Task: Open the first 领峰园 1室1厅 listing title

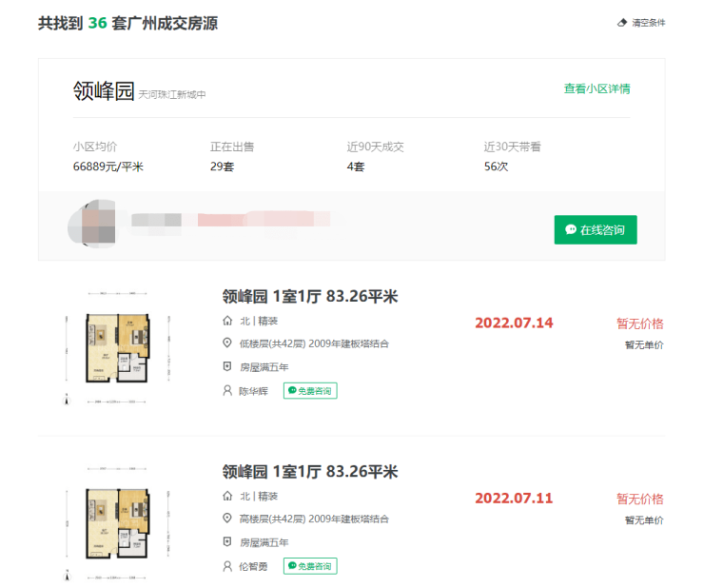Action: click(x=309, y=297)
